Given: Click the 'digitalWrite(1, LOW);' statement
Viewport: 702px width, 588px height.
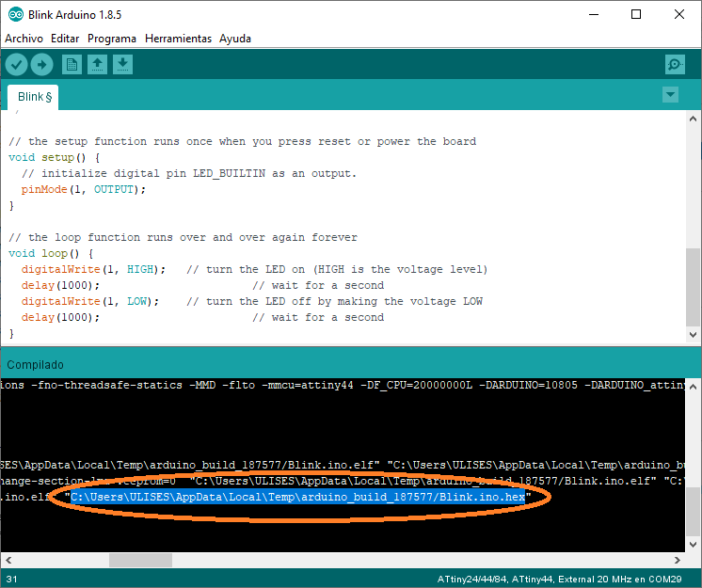Looking at the screenshot, I should (90, 302).
